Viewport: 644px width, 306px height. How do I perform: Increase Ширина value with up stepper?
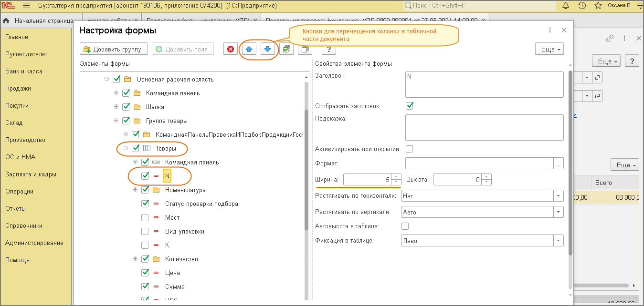pos(396,177)
